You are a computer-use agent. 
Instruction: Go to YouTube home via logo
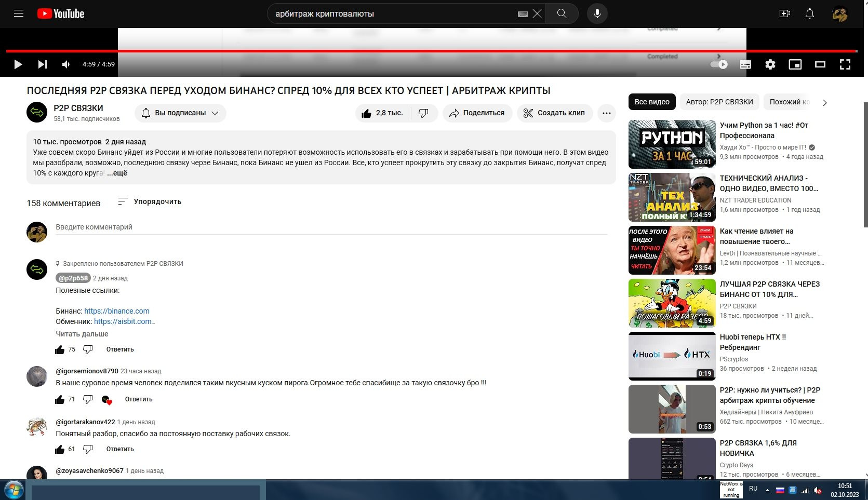tap(61, 13)
